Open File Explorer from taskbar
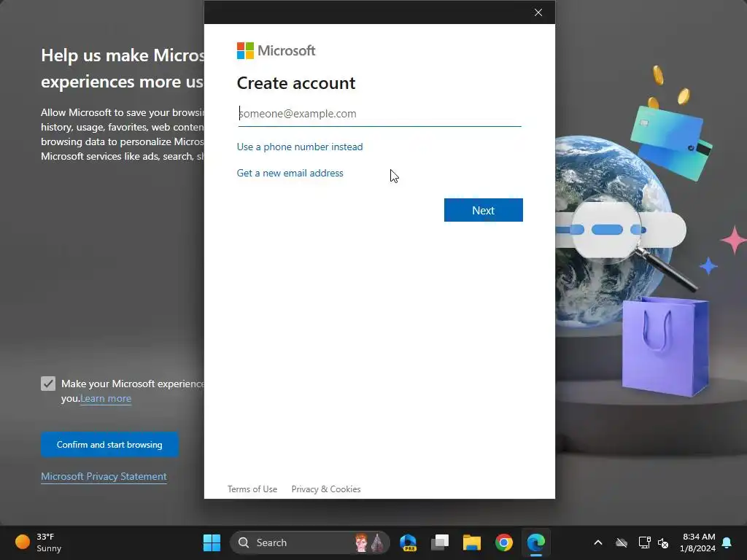747x560 pixels. point(472,542)
